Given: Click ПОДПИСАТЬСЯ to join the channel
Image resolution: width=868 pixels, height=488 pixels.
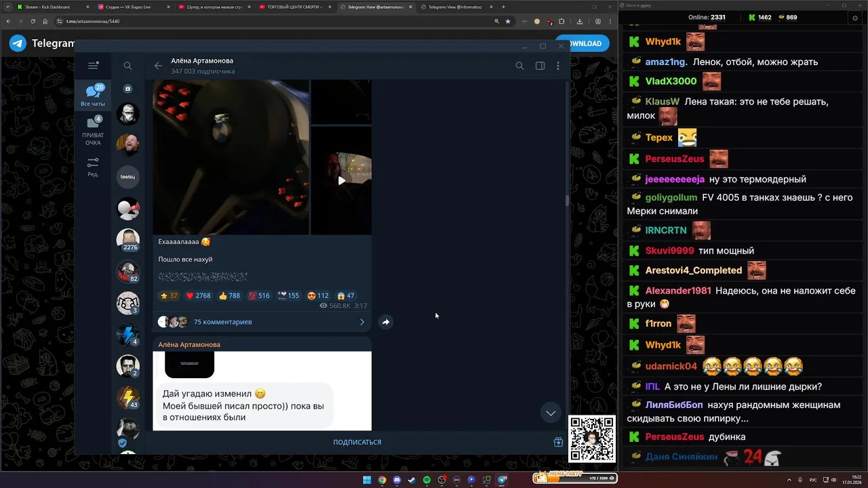Looking at the screenshot, I should pyautogui.click(x=357, y=442).
